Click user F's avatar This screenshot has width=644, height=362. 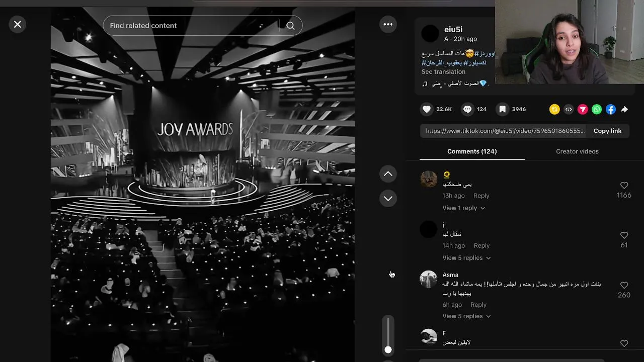coord(429,337)
